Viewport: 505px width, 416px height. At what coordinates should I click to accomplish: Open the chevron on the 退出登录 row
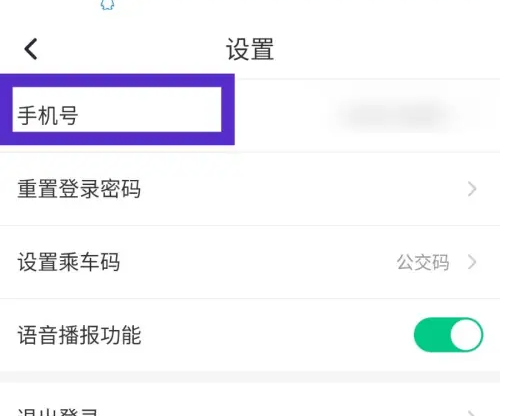(x=472, y=413)
